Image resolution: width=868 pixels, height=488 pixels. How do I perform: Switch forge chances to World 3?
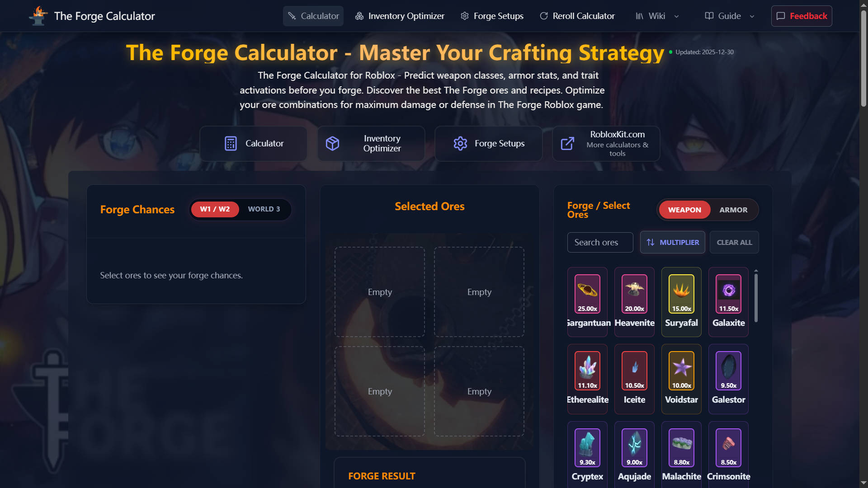pos(264,209)
